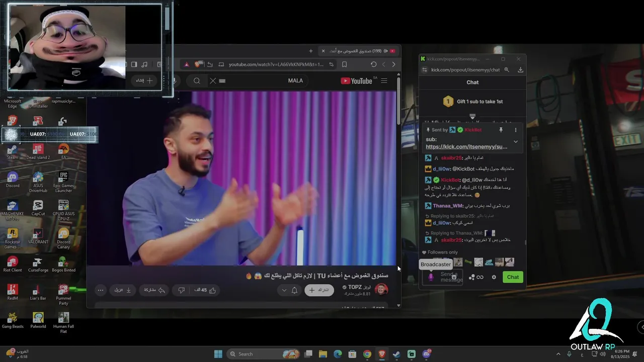The image size is (644, 362).
Task: Reload the YouTube page
Action: point(373,64)
